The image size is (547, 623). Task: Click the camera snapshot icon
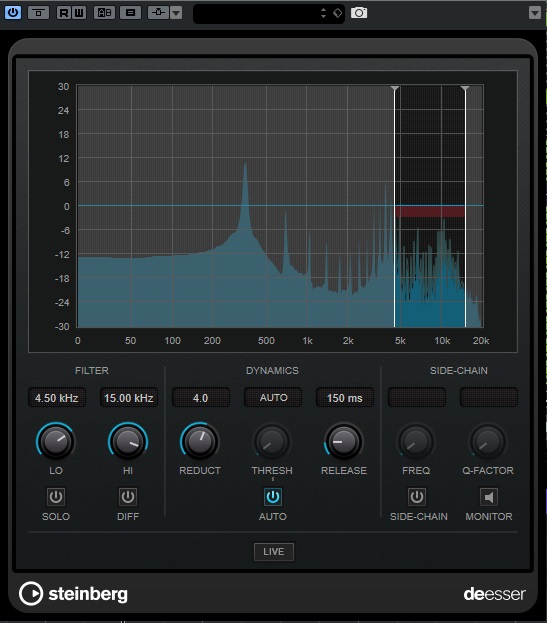click(x=359, y=13)
